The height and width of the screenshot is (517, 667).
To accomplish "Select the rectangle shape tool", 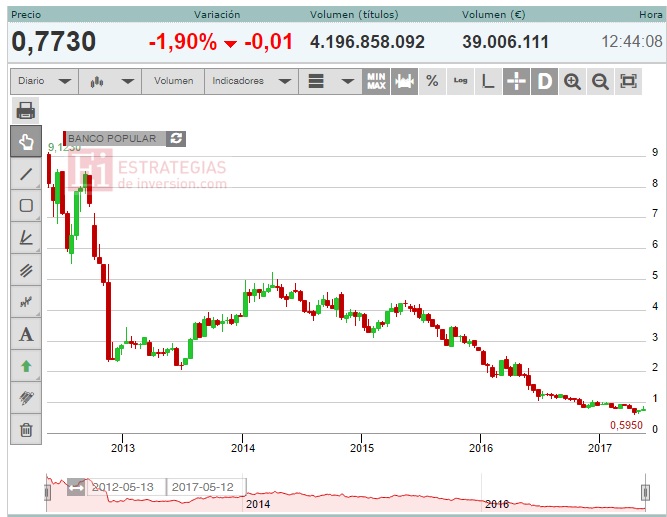I will coord(26,206).
